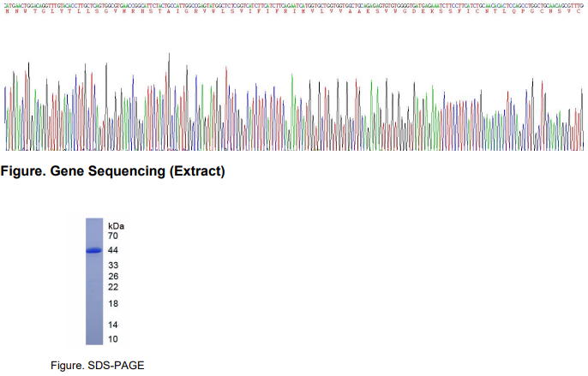Click the 70 kDa marker label
Screen dimensions: 588x376
[113, 236]
